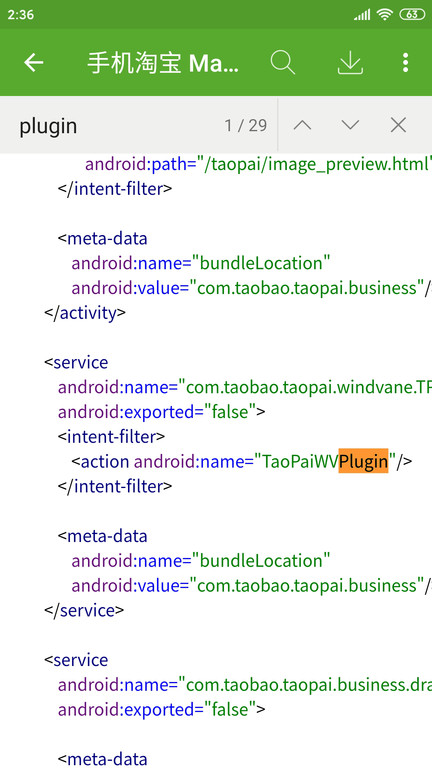The image size is (432, 768).
Task: Tap the battery indicator icon
Action: (x=412, y=15)
